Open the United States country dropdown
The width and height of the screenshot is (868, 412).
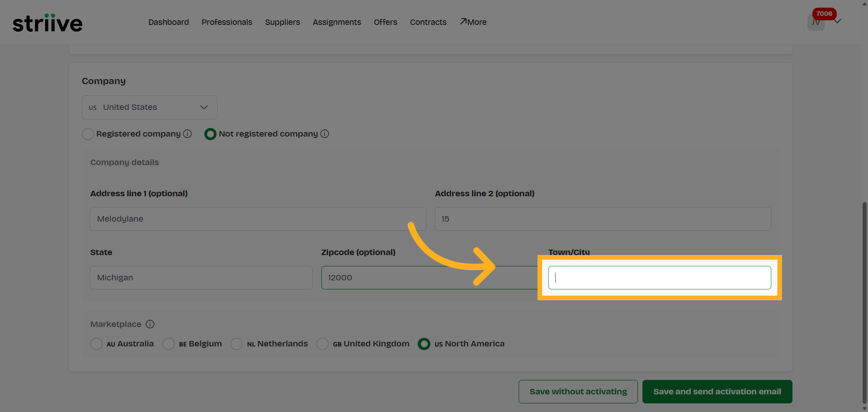click(x=149, y=107)
